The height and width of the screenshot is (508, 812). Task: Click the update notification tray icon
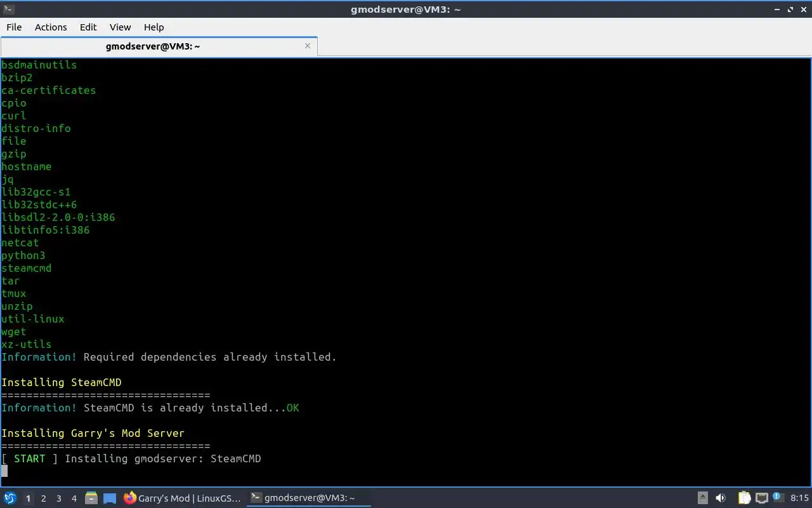point(778,497)
